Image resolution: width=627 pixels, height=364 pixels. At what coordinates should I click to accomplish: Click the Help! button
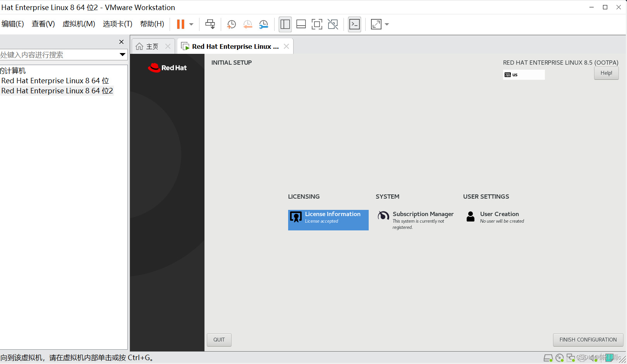606,73
